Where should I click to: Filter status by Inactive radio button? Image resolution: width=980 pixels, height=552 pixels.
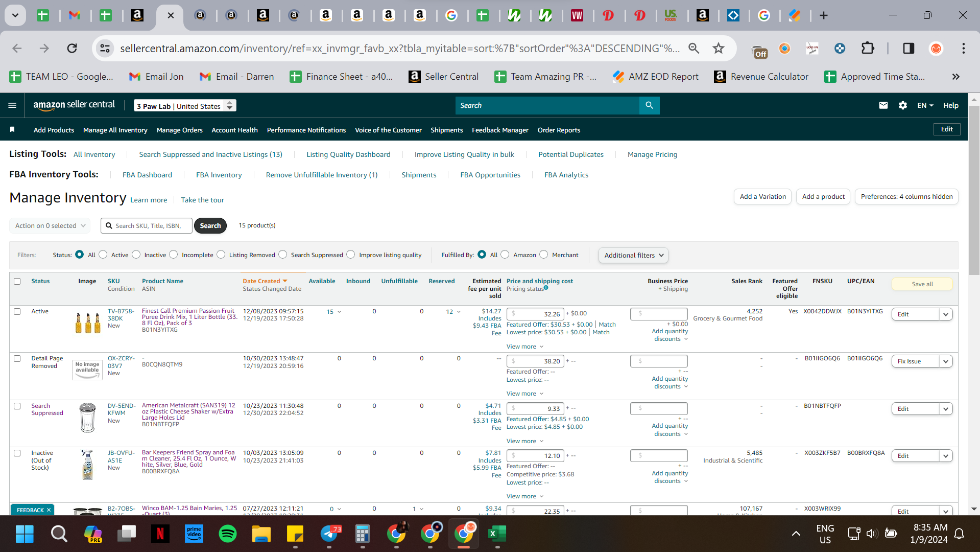(x=136, y=255)
